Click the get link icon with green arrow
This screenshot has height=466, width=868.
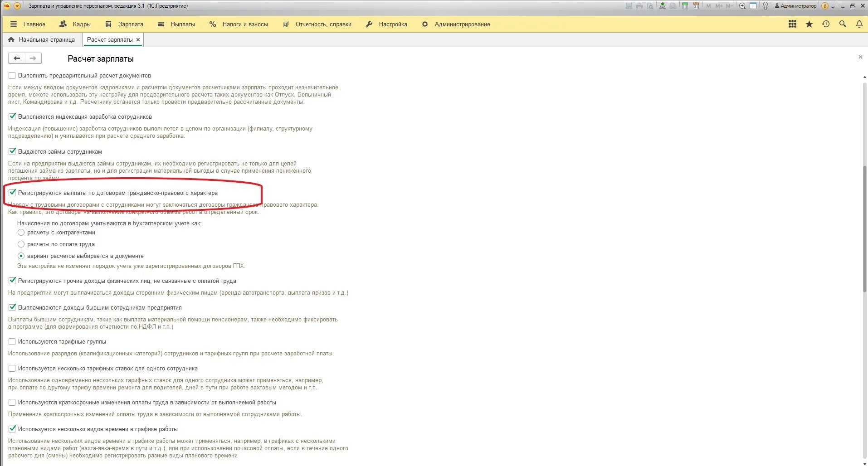[x=663, y=6]
